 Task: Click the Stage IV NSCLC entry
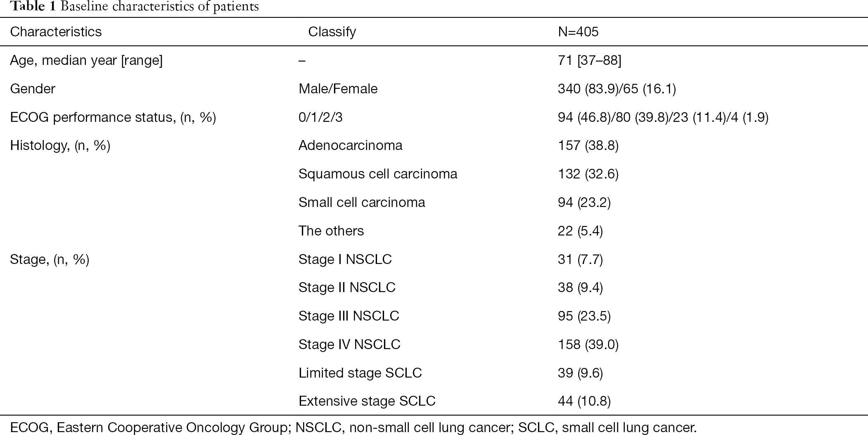(x=349, y=345)
